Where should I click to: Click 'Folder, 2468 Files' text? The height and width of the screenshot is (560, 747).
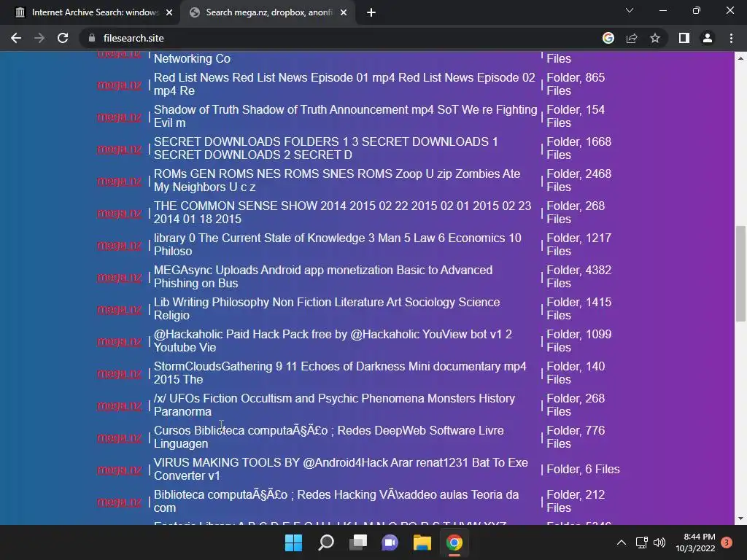[x=578, y=181]
